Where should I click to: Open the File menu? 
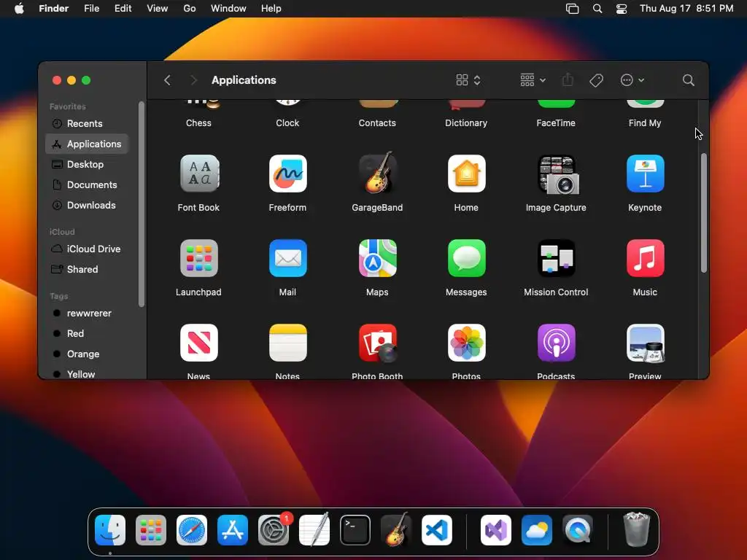point(91,9)
